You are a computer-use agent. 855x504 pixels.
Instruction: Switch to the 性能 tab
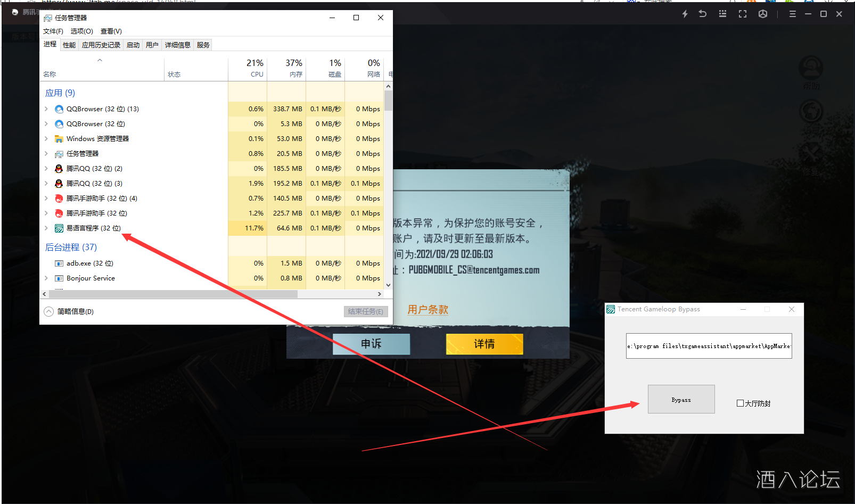click(x=69, y=45)
